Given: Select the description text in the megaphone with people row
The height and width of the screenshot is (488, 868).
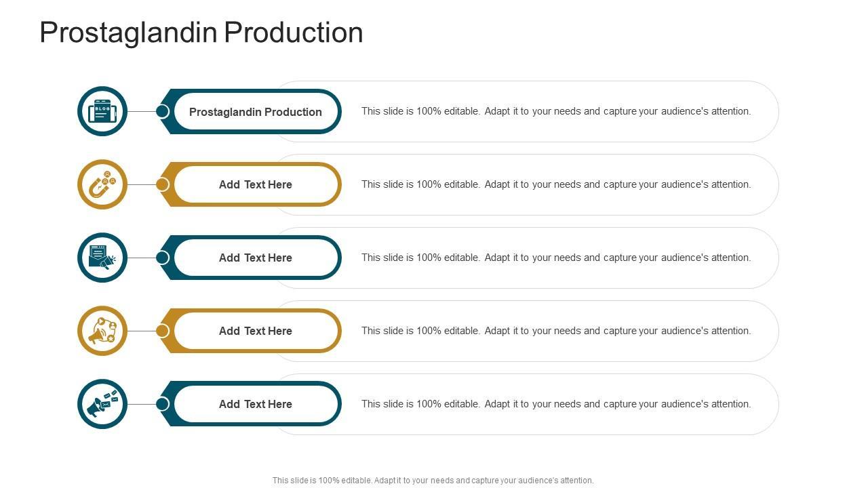Looking at the screenshot, I should click(556, 331).
